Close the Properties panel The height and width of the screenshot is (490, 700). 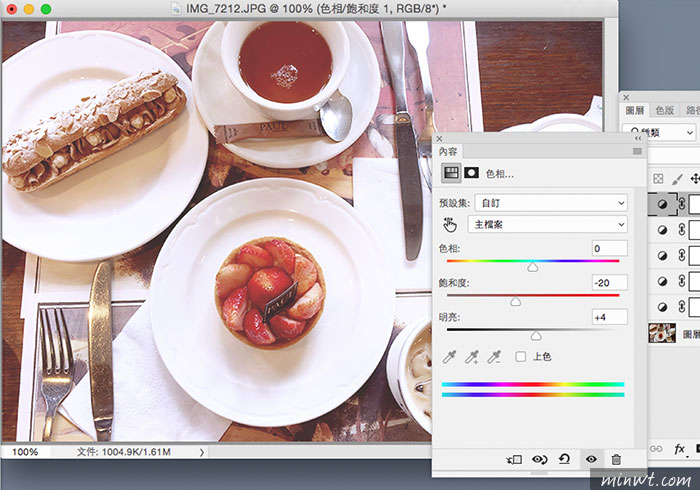(439, 139)
